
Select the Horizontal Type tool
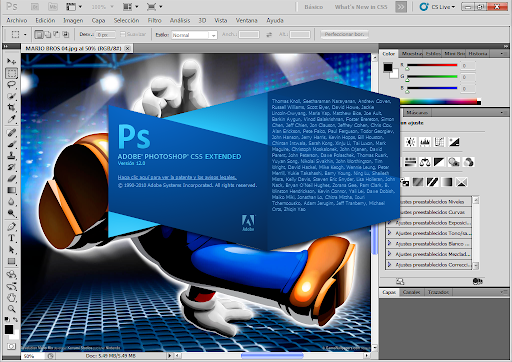point(11,238)
